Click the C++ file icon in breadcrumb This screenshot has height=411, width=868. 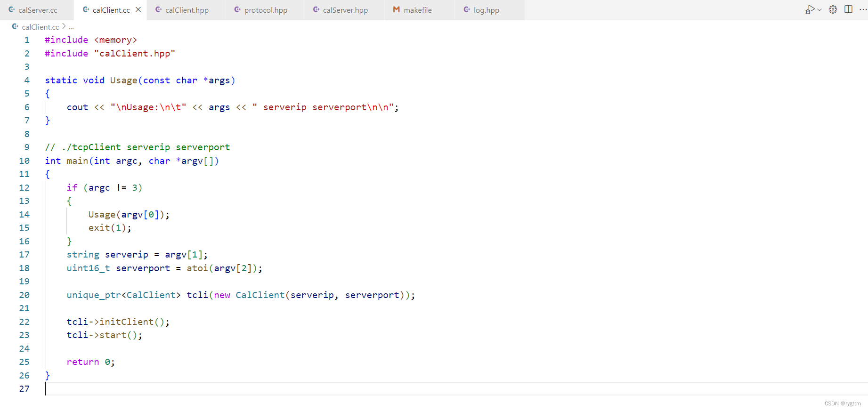(x=15, y=27)
